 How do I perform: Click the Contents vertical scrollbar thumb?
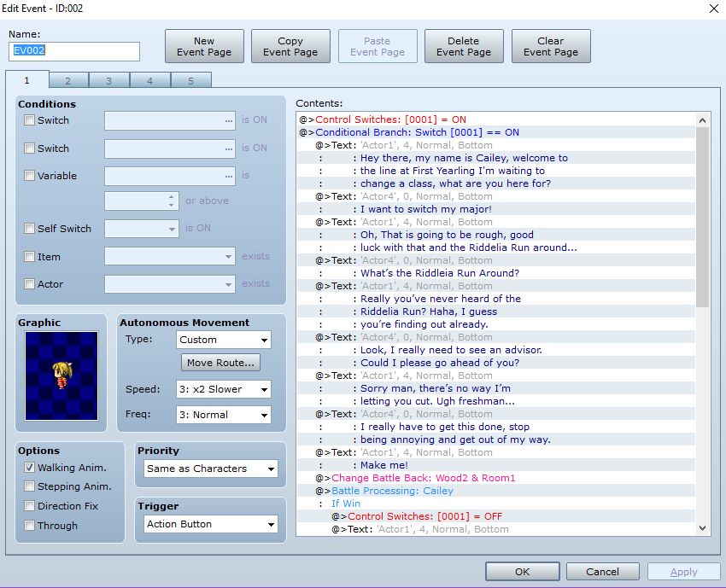[702, 217]
